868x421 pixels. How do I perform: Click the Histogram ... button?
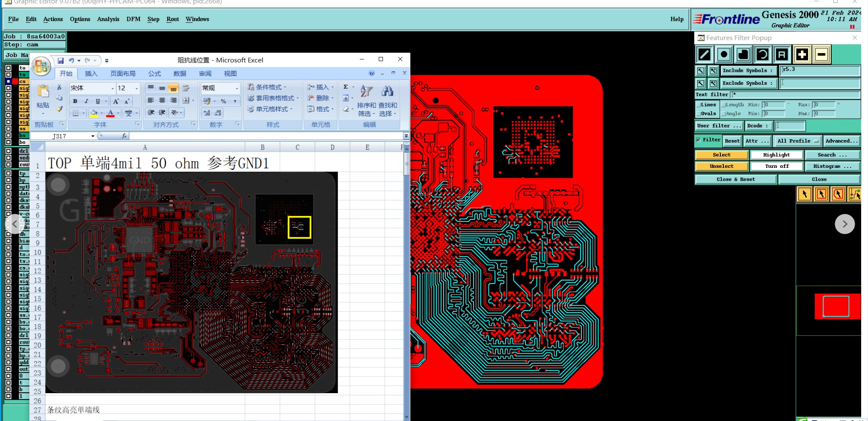coord(832,166)
